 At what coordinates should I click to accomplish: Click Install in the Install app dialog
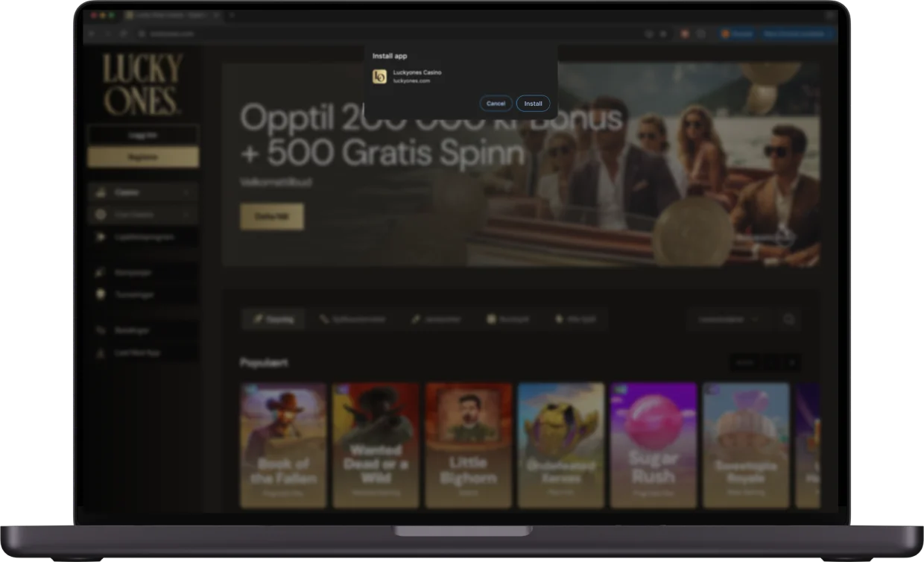click(533, 104)
